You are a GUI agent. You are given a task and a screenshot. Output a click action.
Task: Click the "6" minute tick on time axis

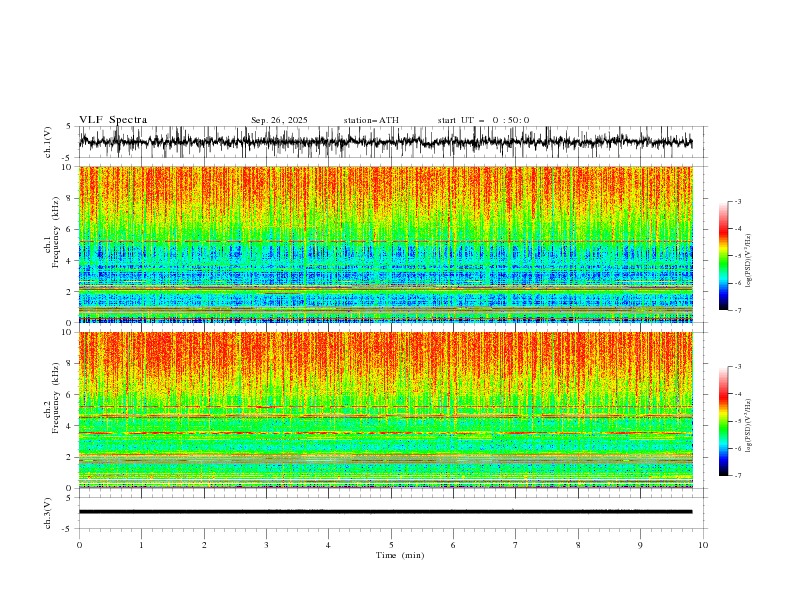pyautogui.click(x=453, y=545)
